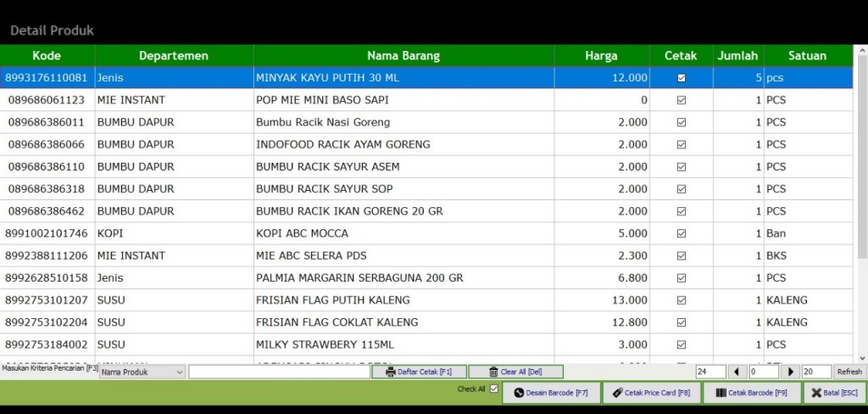This screenshot has height=414, width=868.
Task: Click the barcode icon on Cetak Barcode
Action: click(x=721, y=393)
